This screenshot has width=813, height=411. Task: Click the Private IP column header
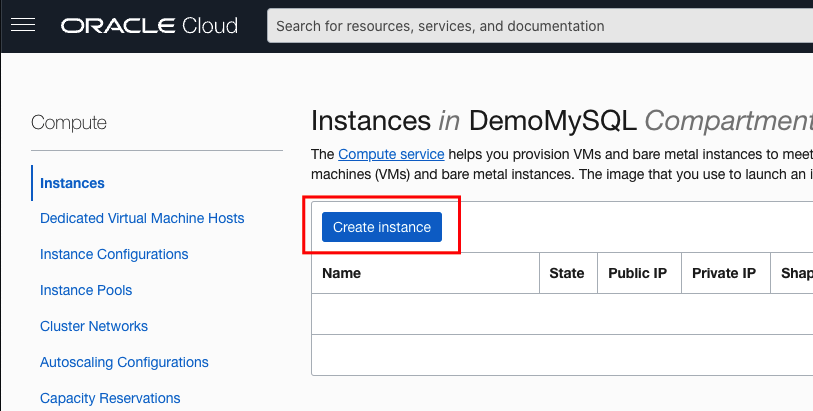[726, 273]
